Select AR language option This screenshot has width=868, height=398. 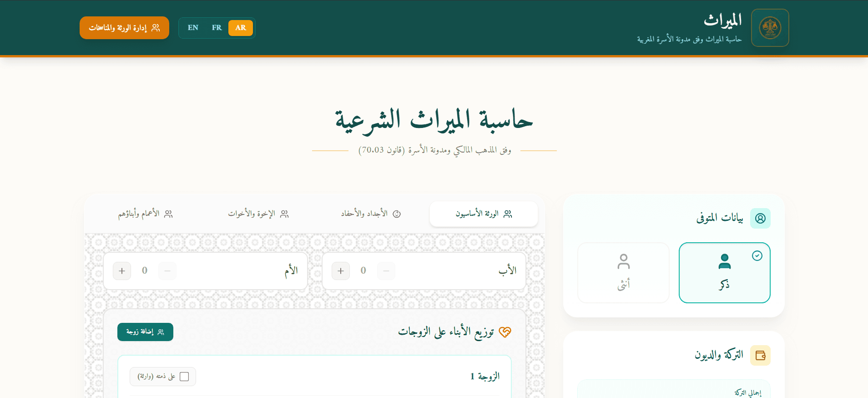pyautogui.click(x=241, y=28)
